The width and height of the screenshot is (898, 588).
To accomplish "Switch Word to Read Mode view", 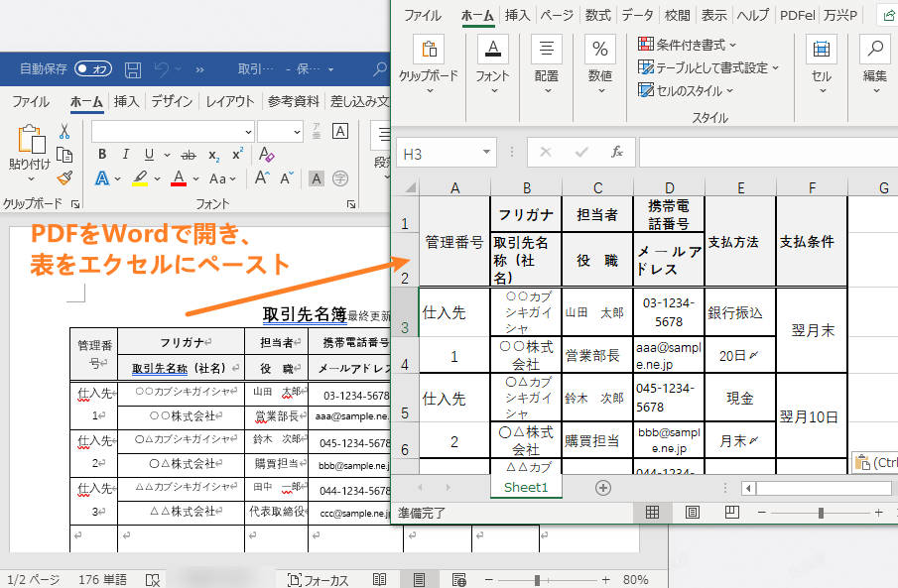I will [x=379, y=580].
